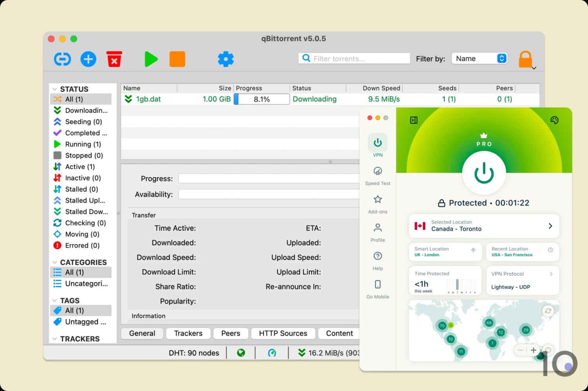Click the green Start torrents play icon
This screenshot has height=391, width=588.
coord(151,59)
